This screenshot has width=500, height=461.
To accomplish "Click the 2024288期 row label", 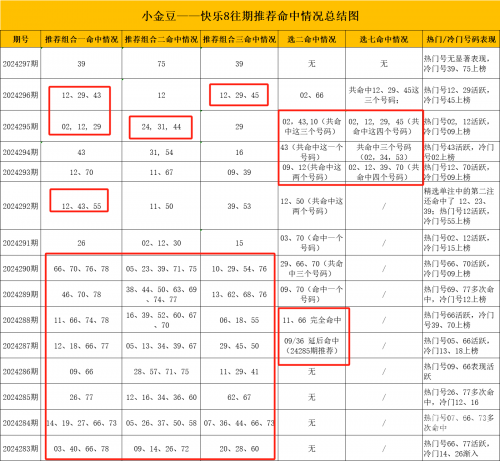I will pos(21,320).
